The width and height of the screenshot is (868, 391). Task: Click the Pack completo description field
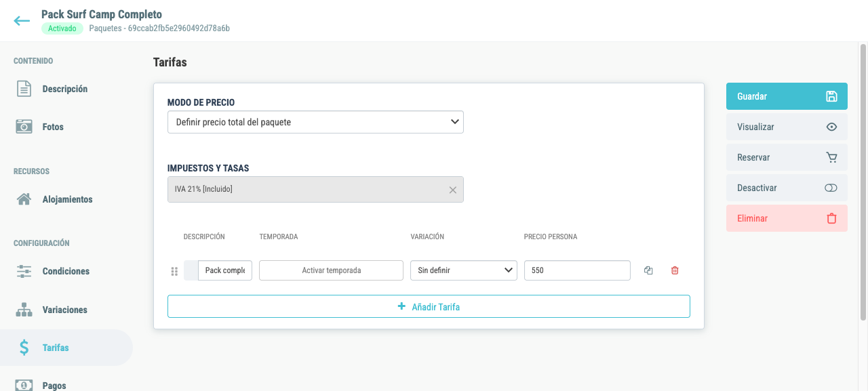225,270
